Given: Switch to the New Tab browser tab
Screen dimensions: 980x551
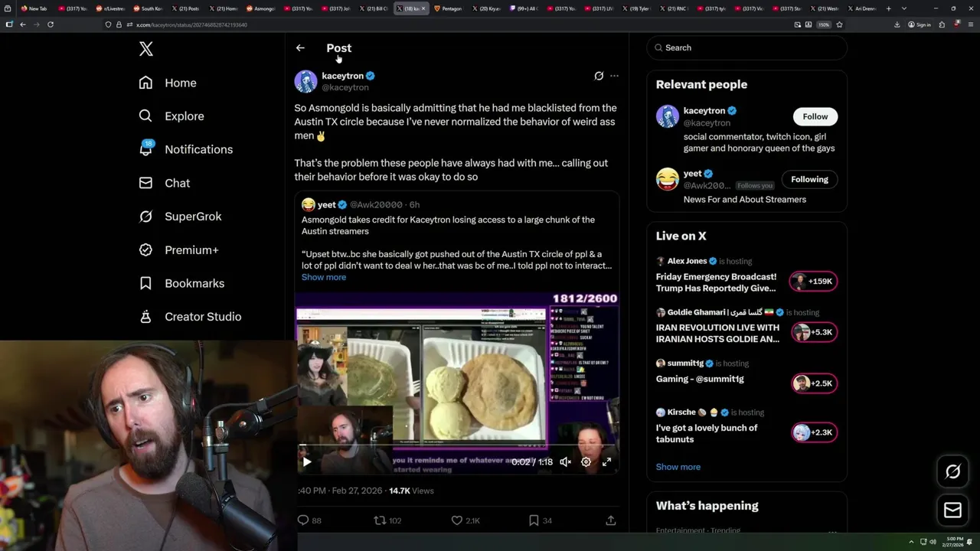Looking at the screenshot, I should pos(35,8).
